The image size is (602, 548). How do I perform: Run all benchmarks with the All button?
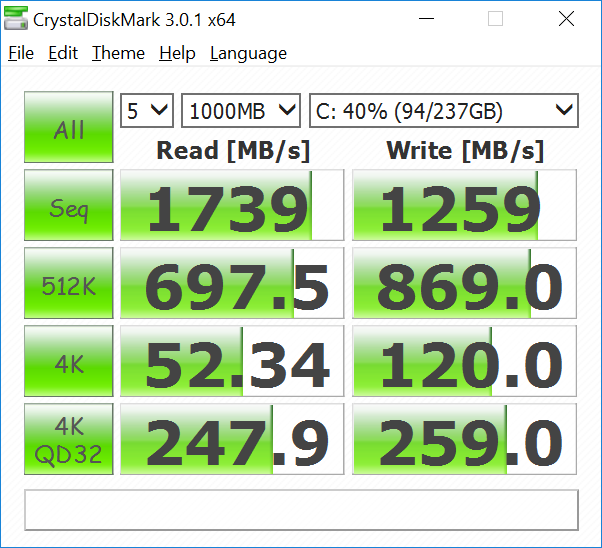pos(69,127)
